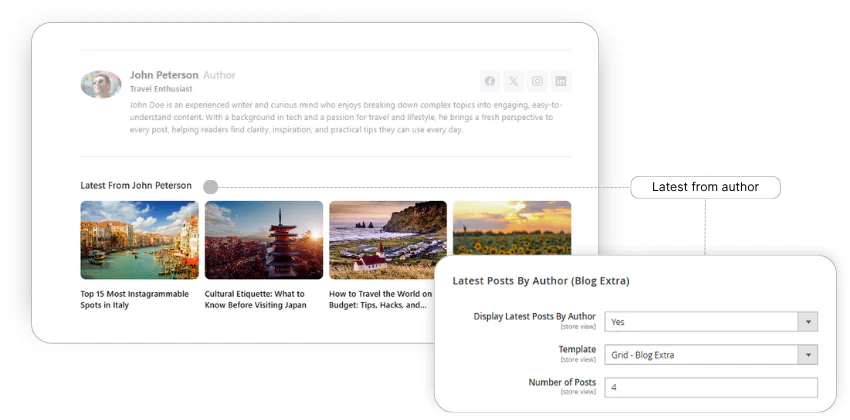Click John Peterson's round avatar photo

(x=101, y=84)
